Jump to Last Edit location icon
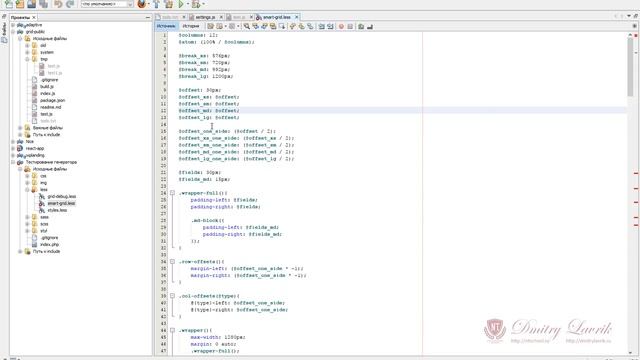640x360 pixels. [x=211, y=27]
